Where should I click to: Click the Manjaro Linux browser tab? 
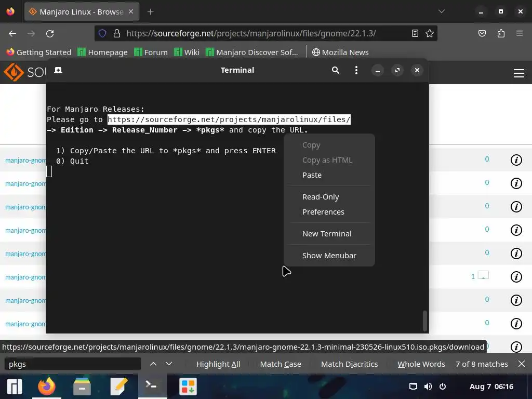(x=82, y=12)
